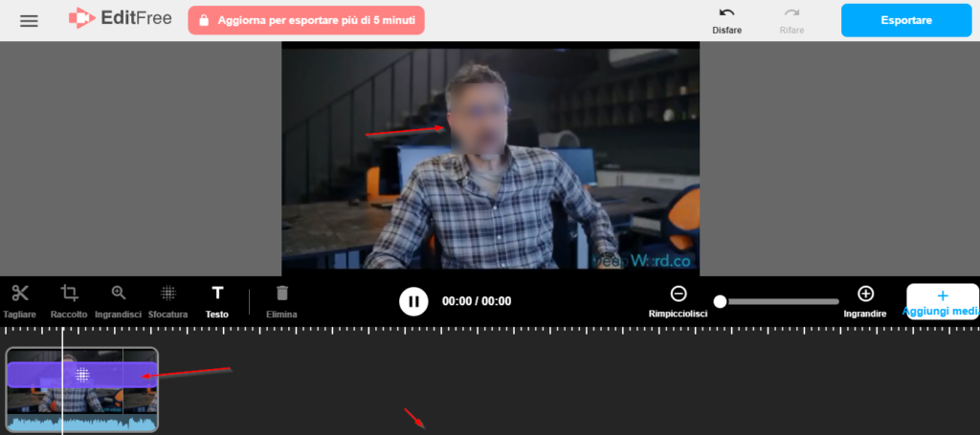The height and width of the screenshot is (435, 980).
Task: Undo with the Disfare button
Action: pos(727,21)
